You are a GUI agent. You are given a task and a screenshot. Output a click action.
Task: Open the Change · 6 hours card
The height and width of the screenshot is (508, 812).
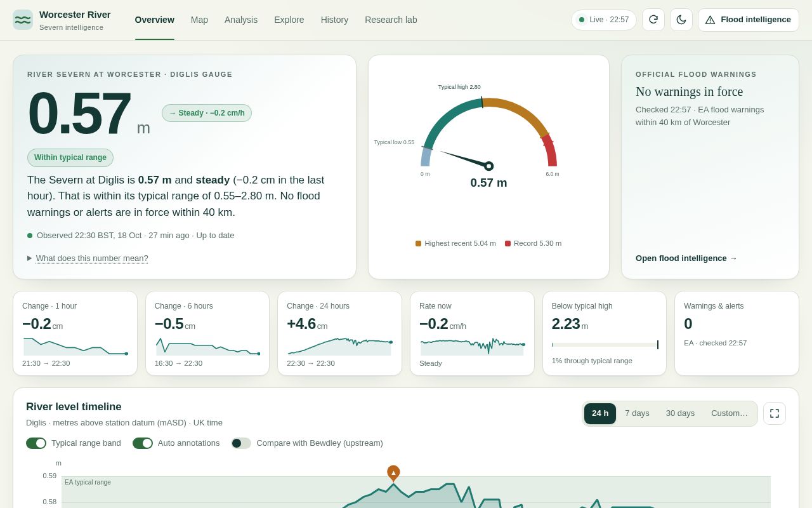[207, 333]
